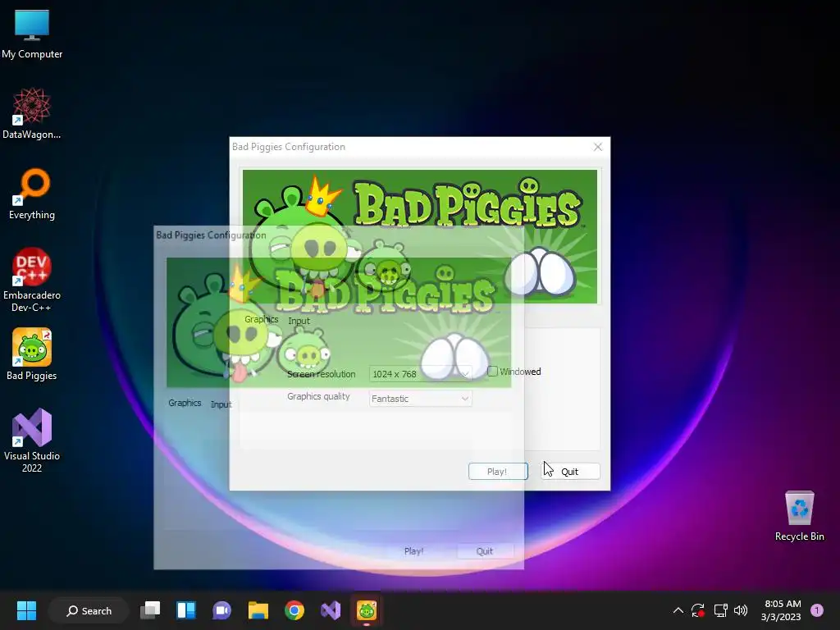The height and width of the screenshot is (630, 840).
Task: Open the Graphics quality dropdown
Action: (421, 399)
